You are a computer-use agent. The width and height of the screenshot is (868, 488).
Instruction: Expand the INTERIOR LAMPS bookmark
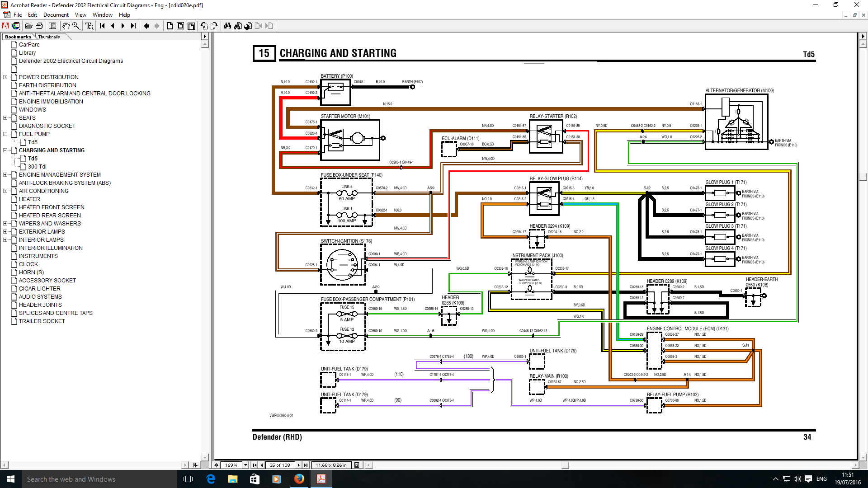coord(5,240)
